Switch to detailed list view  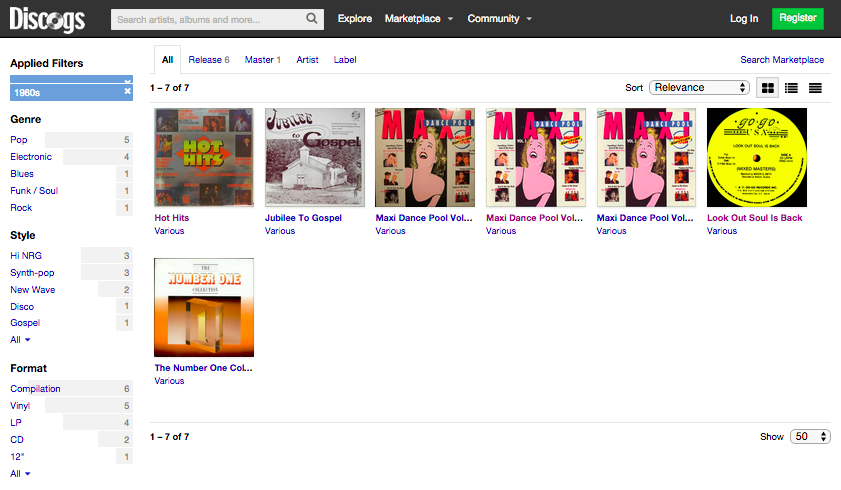(x=792, y=88)
